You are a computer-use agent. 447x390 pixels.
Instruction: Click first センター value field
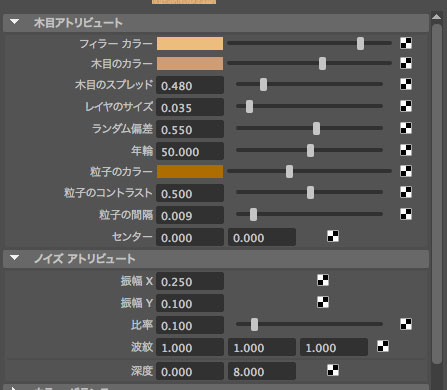[x=190, y=237]
